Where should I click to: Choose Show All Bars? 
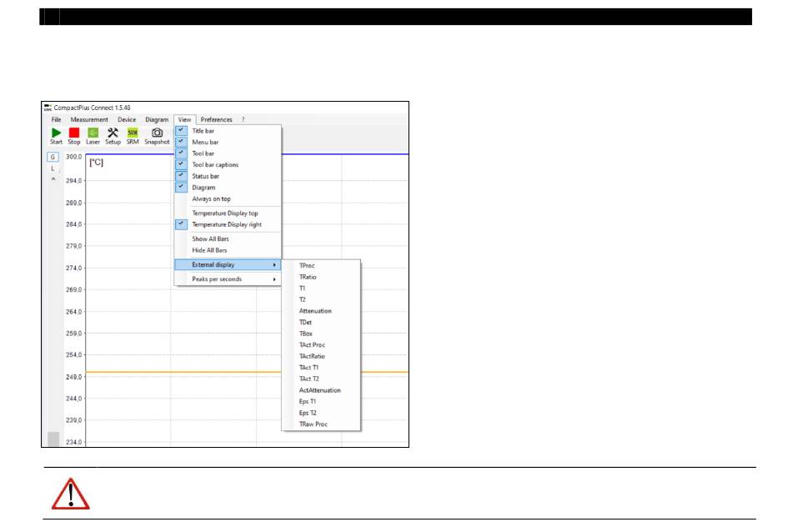tap(228, 239)
